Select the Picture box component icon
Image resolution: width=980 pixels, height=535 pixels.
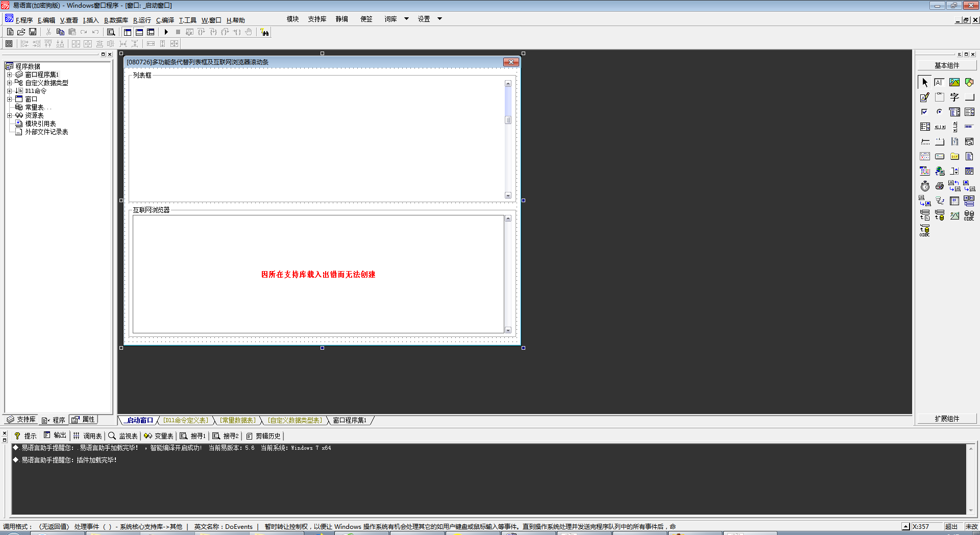[x=954, y=82]
